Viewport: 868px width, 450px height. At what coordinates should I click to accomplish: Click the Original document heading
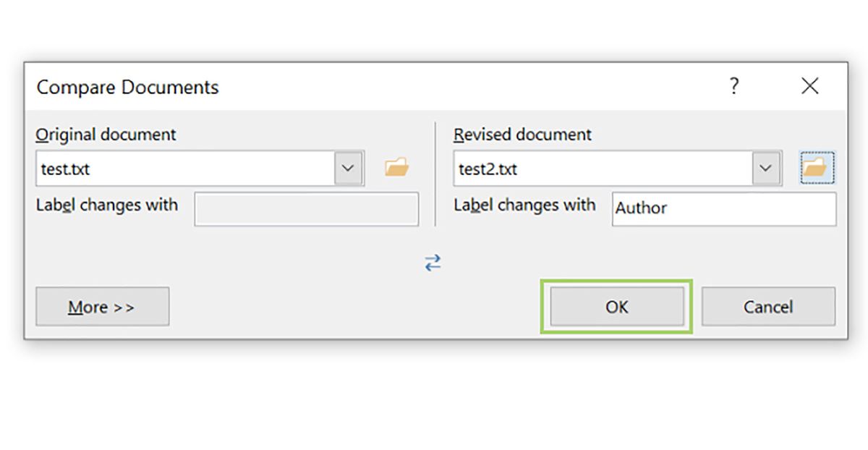coord(106,135)
